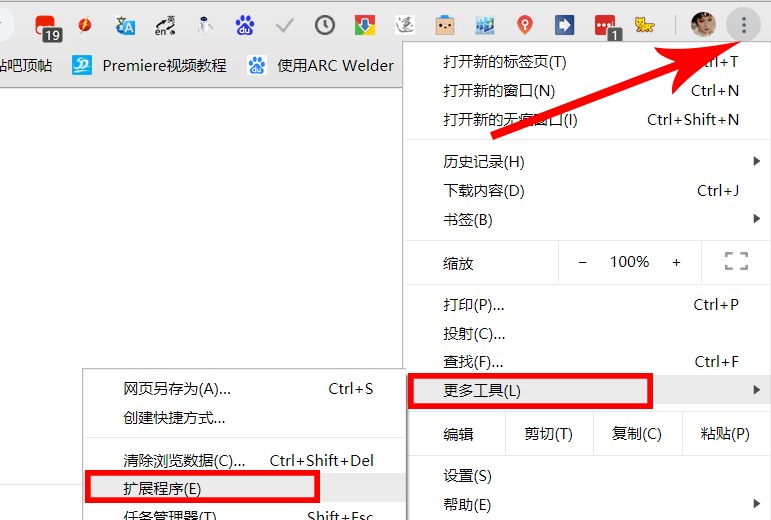Viewport: 771px width, 520px height.
Task: Click the clipboard face extension icon
Action: pyautogui.click(x=445, y=25)
